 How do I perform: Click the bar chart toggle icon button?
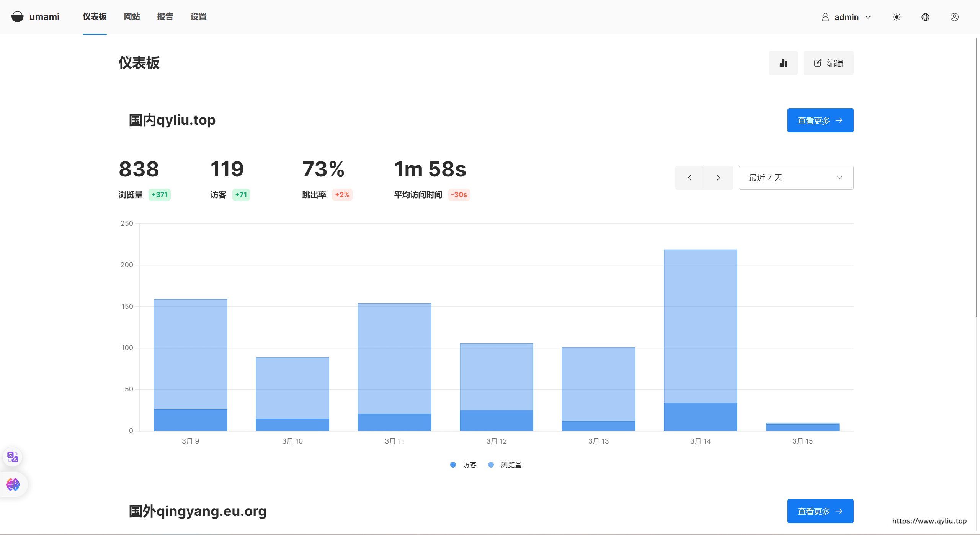point(783,63)
